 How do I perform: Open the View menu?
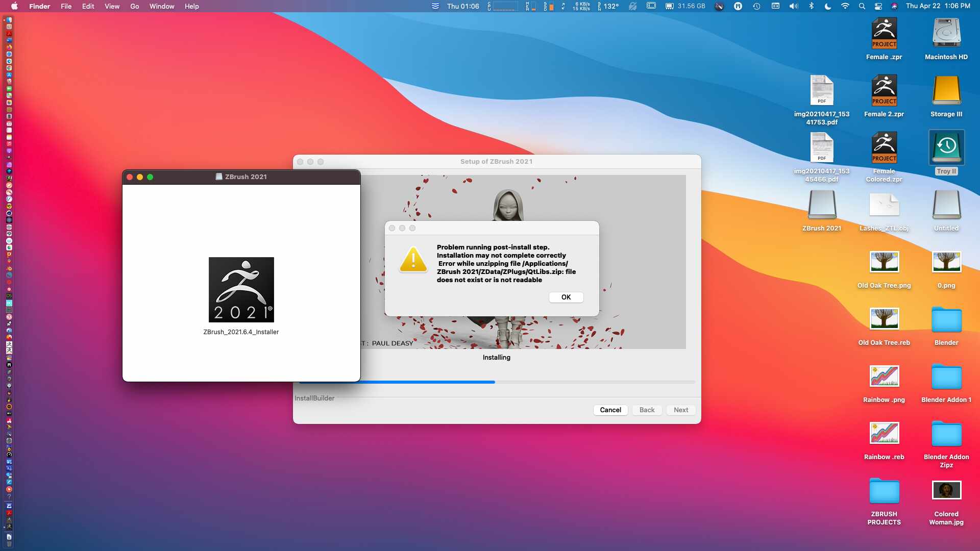112,6
